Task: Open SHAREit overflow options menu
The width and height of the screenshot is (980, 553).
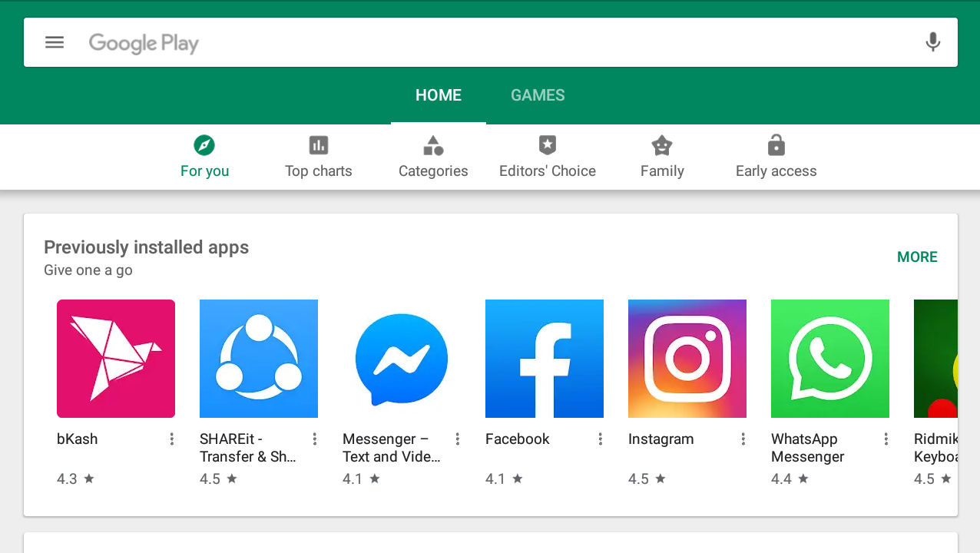Action: click(314, 439)
